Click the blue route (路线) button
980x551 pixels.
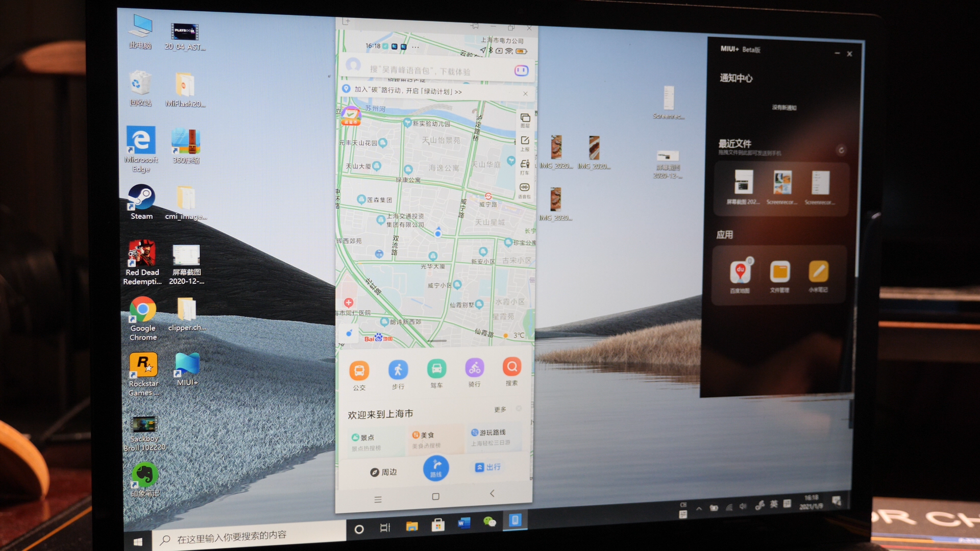point(436,468)
